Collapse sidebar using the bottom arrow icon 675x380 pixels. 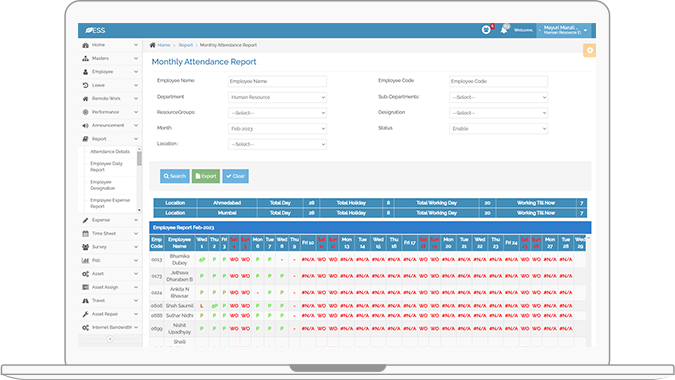110,339
